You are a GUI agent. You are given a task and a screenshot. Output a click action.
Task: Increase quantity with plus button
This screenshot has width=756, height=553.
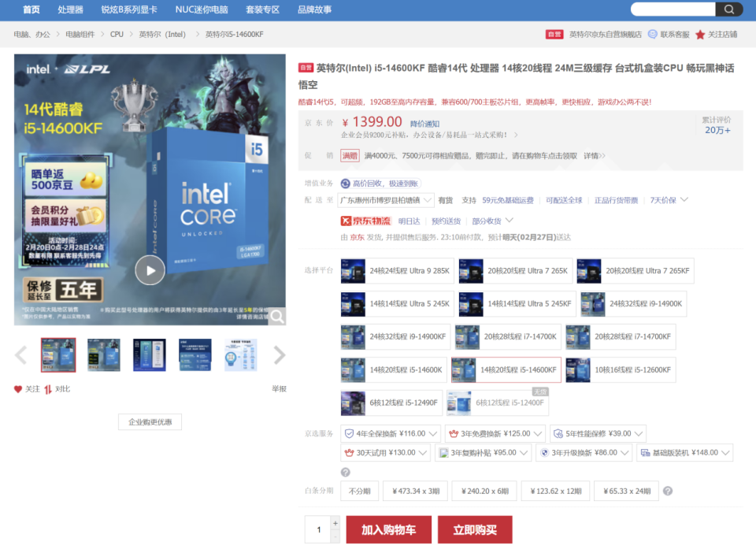pyautogui.click(x=335, y=523)
